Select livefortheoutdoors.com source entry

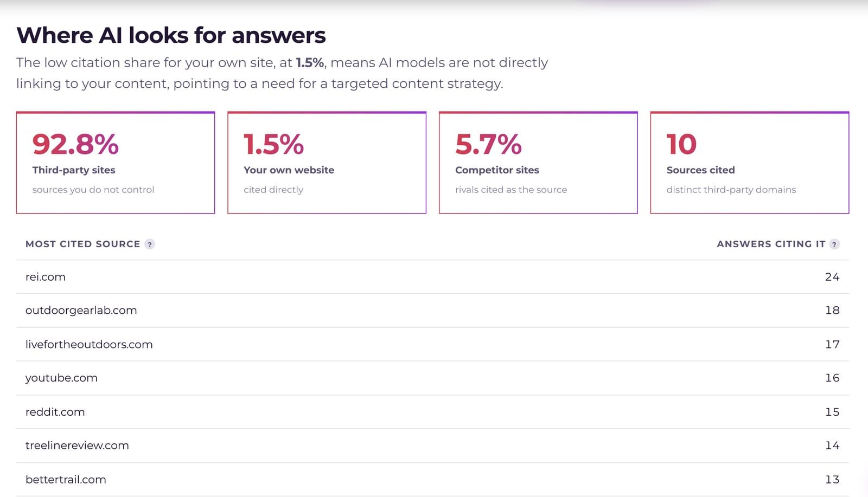point(89,344)
